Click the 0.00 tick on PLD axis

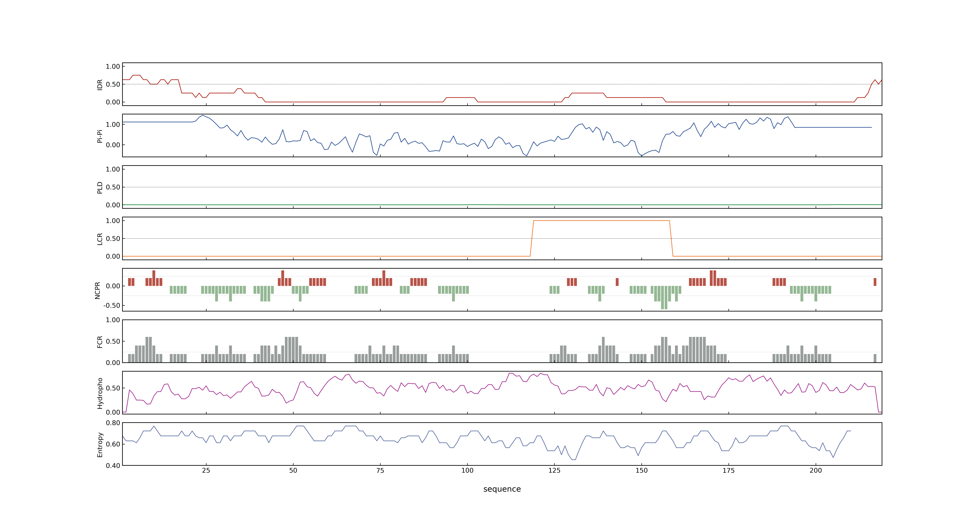tap(113, 205)
